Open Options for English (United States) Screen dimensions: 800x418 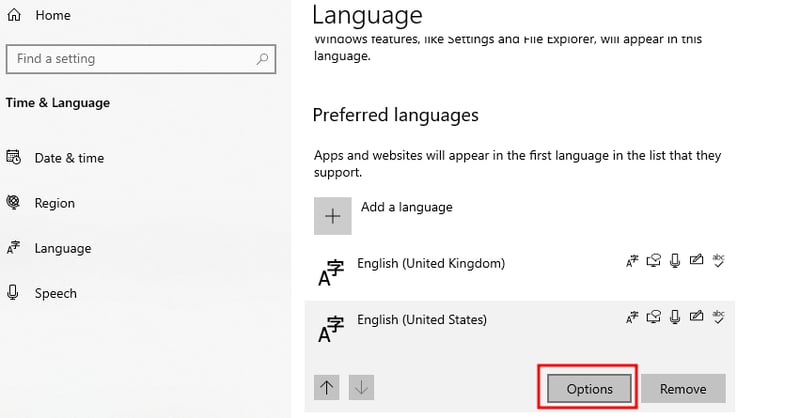point(589,389)
